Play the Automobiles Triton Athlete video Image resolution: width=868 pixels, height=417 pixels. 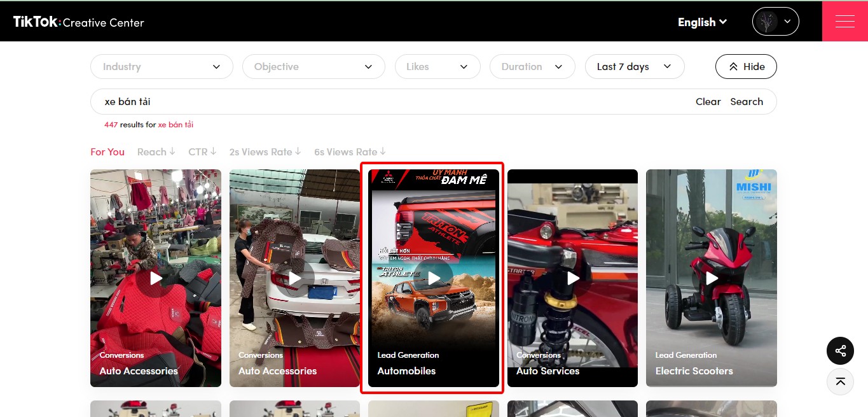(x=434, y=278)
